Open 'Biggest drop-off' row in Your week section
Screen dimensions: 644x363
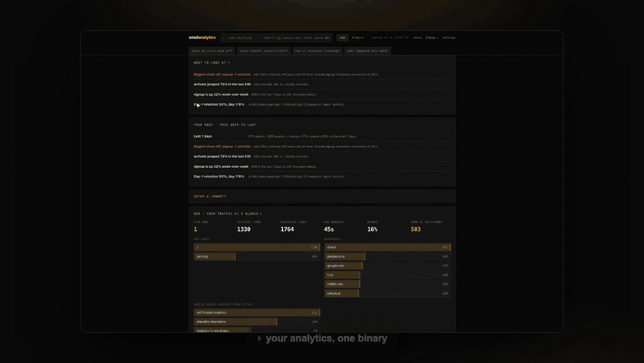pyautogui.click(x=322, y=147)
